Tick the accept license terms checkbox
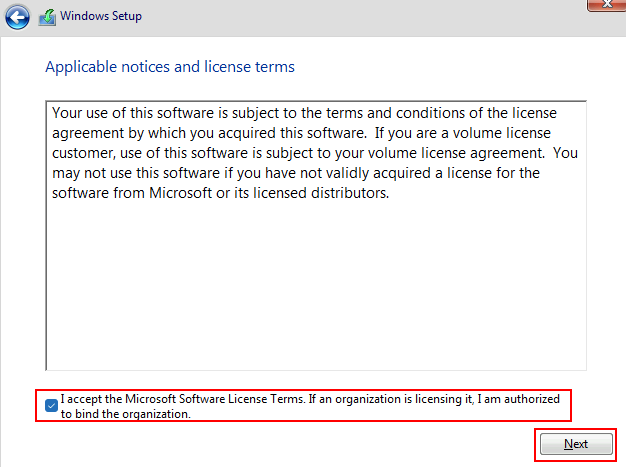Viewport: 626px width, 467px height. tap(52, 406)
